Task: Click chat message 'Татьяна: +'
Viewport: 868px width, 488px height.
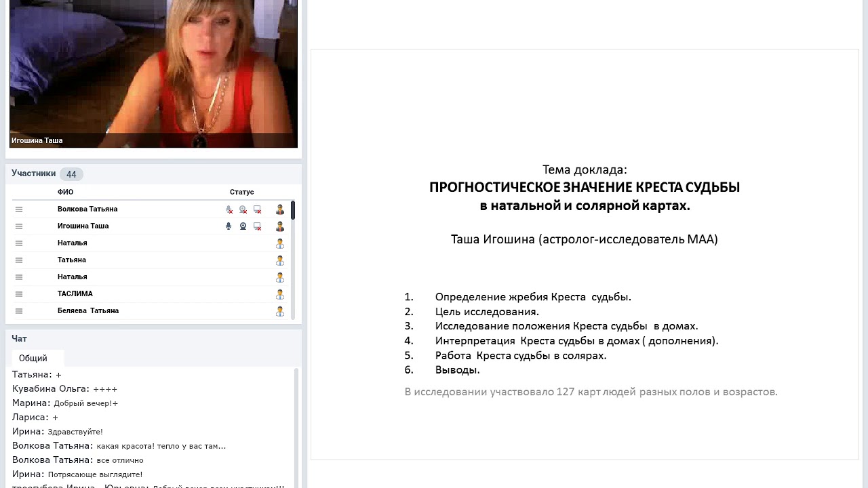Action: [x=37, y=375]
